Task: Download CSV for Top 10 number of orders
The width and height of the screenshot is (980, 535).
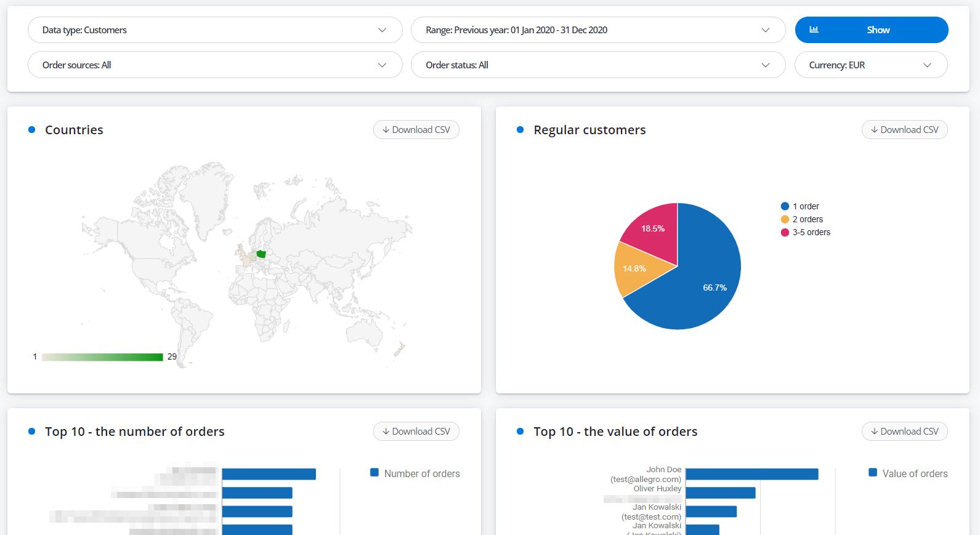Action: [x=416, y=431]
